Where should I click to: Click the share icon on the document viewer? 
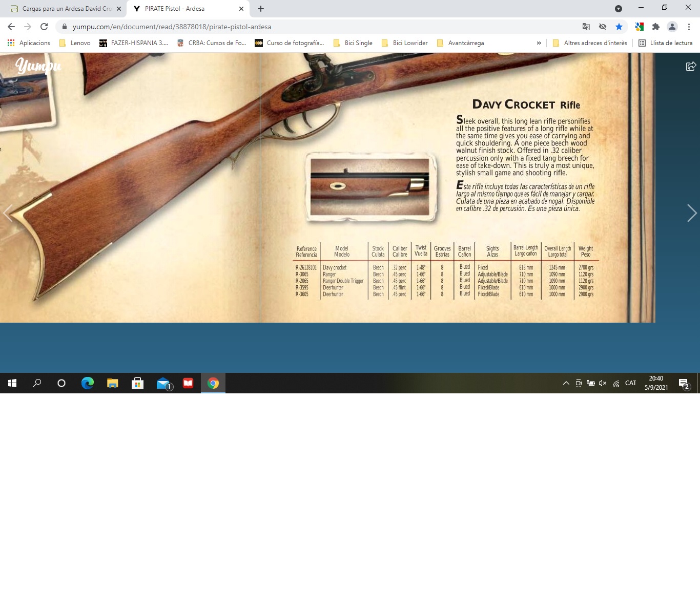(x=691, y=66)
